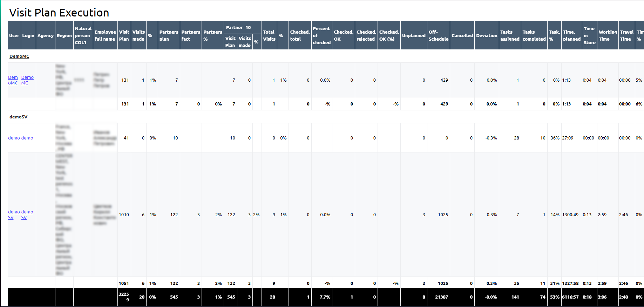Screen dimensions: 644x307
Task: Collapse the demoSV group heading
Action: pos(18,117)
